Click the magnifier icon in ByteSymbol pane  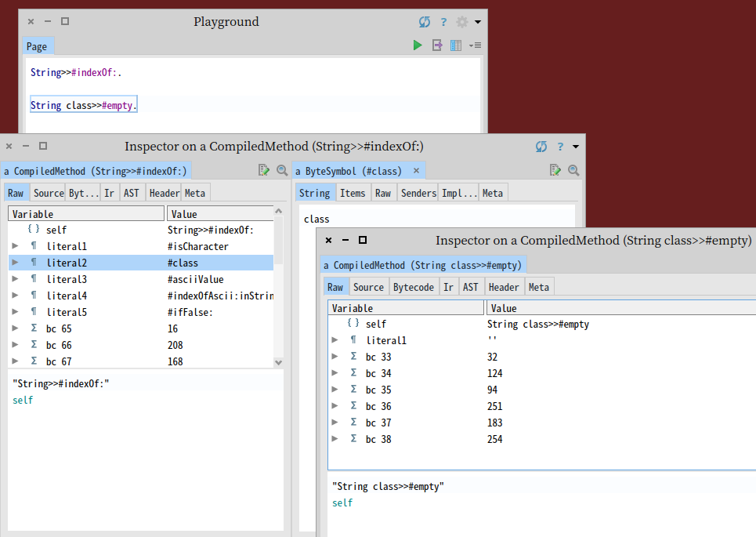tap(573, 170)
